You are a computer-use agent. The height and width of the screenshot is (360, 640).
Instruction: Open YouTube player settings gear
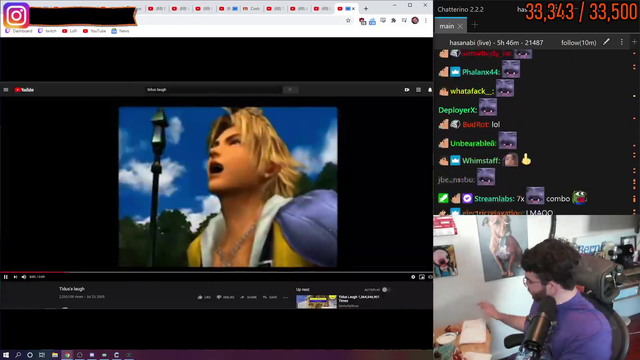[x=413, y=277]
